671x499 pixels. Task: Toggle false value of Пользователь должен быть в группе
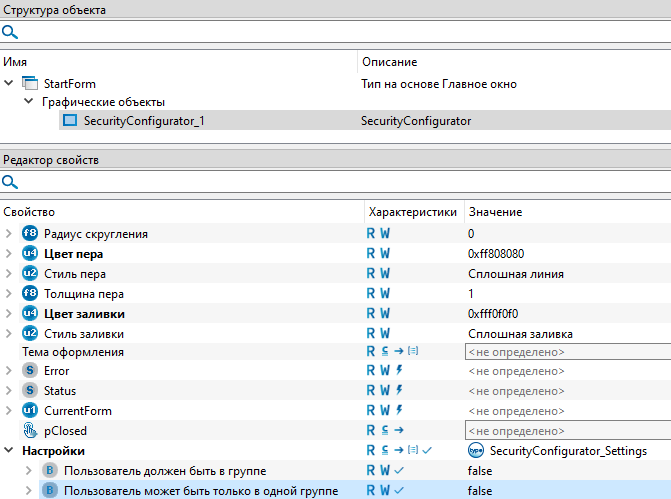pyautogui.click(x=480, y=470)
